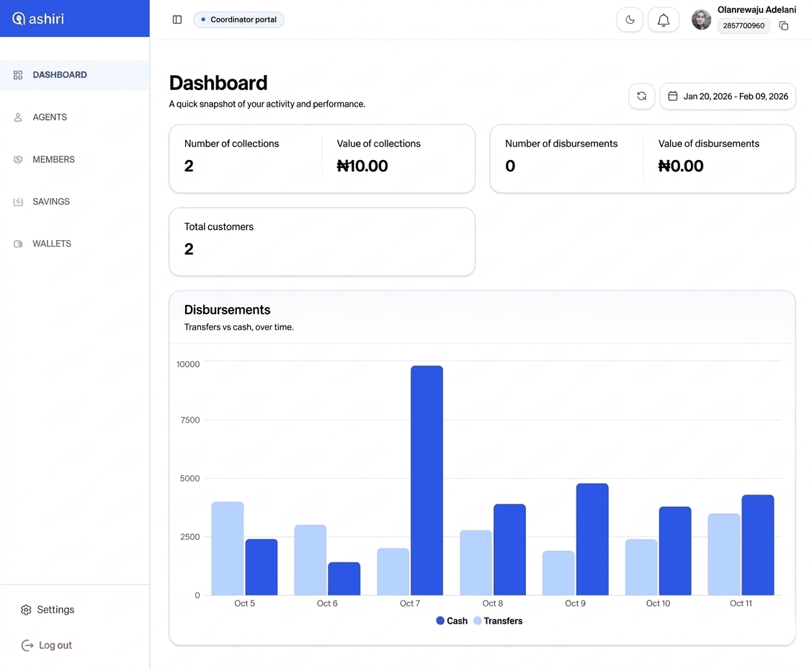Image resolution: width=812 pixels, height=669 pixels.
Task: Click the 10000 y-axis label
Action: pos(188,364)
